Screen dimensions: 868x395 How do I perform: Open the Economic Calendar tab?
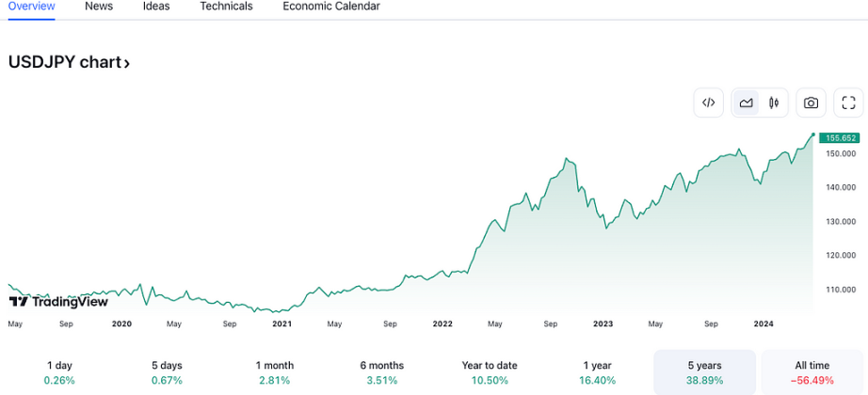[331, 7]
